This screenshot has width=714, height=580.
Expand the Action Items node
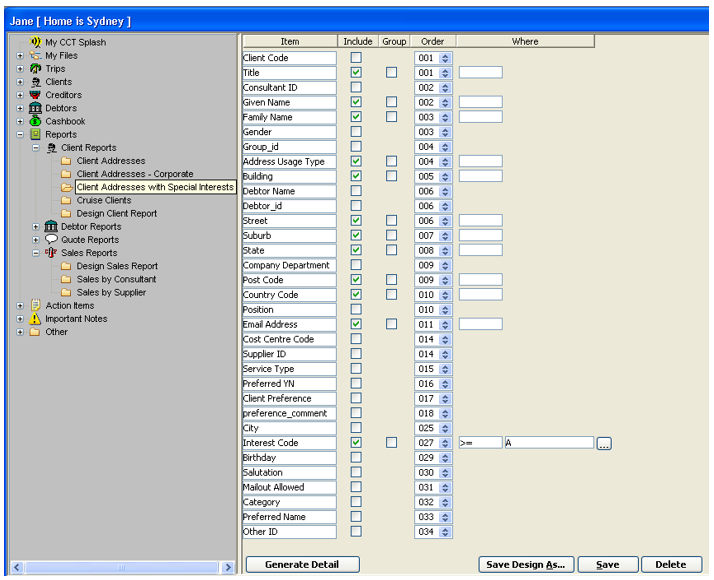[20, 305]
